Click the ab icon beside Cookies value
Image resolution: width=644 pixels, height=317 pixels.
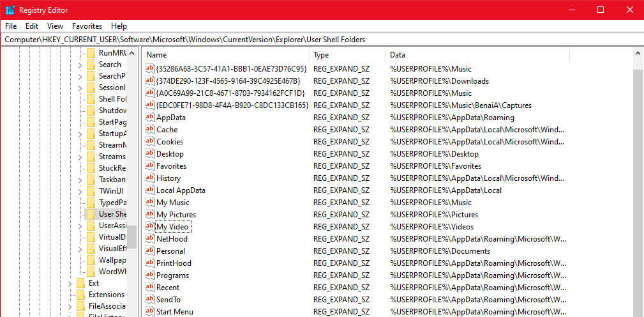[150, 141]
